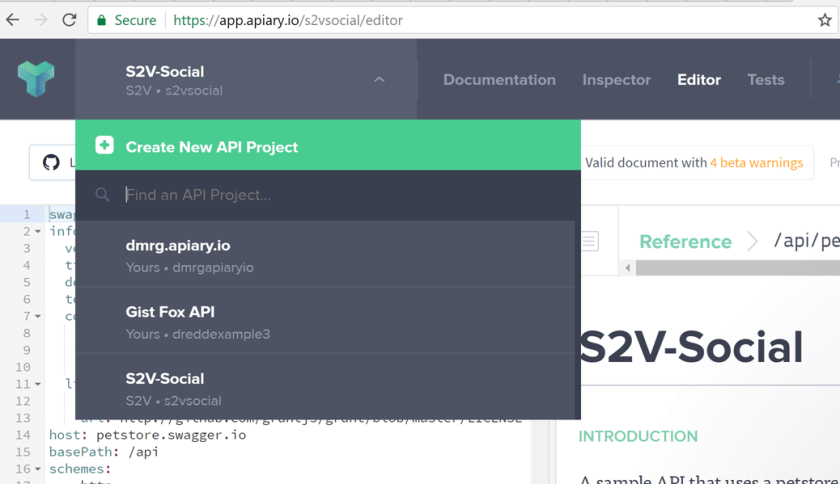The width and height of the screenshot is (840, 484).
Task: Collapse the S2V-Social project switcher chevron
Action: [x=379, y=80]
